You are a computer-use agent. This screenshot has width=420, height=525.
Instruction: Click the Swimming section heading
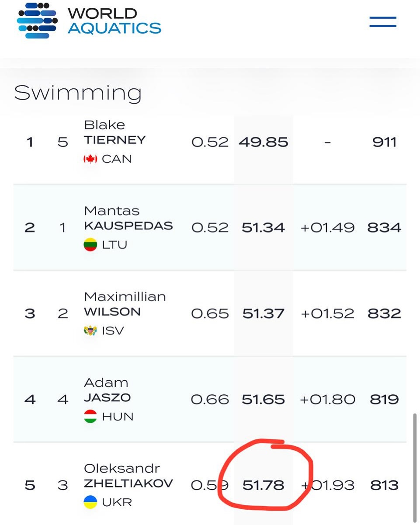(x=78, y=93)
